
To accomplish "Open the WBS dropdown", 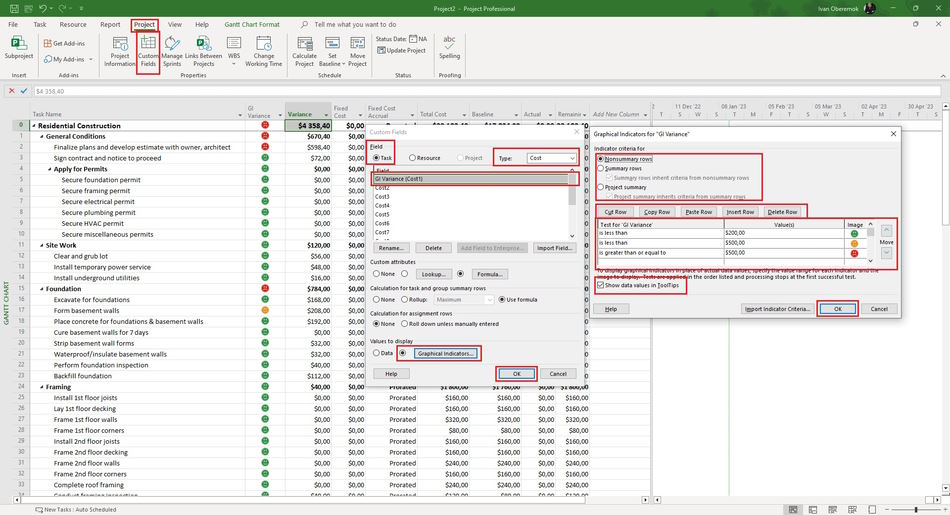I will (234, 52).
